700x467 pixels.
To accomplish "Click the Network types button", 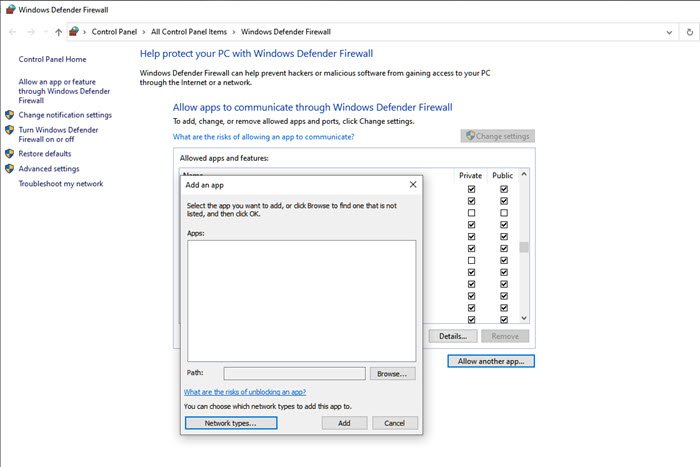I will point(231,423).
